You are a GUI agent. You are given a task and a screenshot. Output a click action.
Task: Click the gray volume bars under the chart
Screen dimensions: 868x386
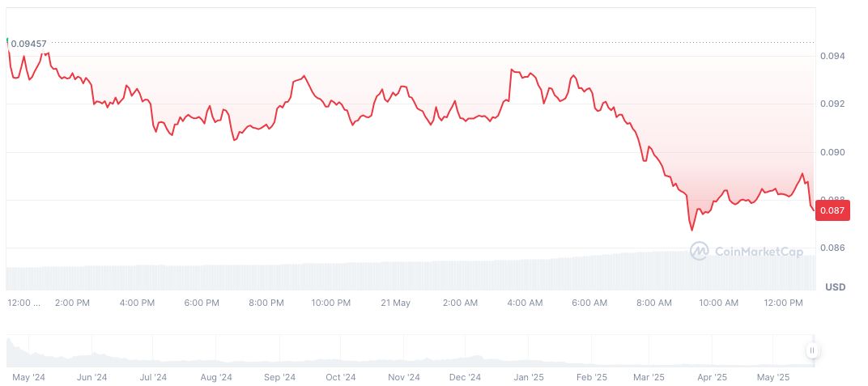(405, 275)
